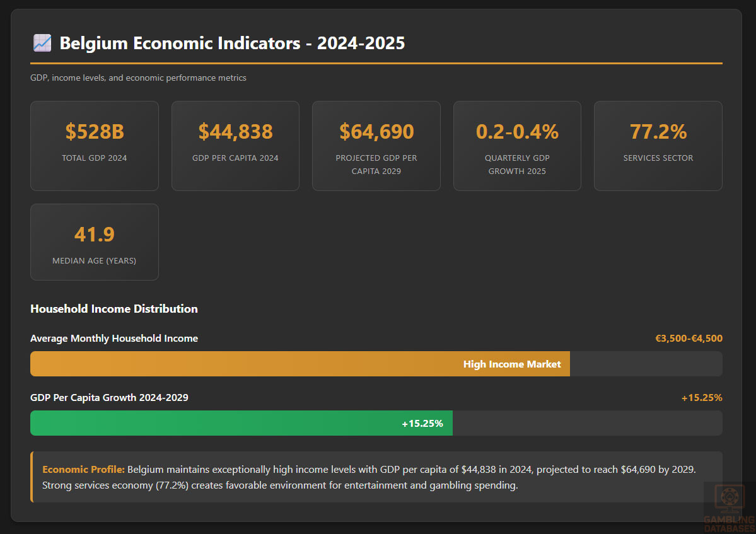The image size is (756, 534).
Task: Click the 77.2% Services Sector card
Action: pos(658,146)
